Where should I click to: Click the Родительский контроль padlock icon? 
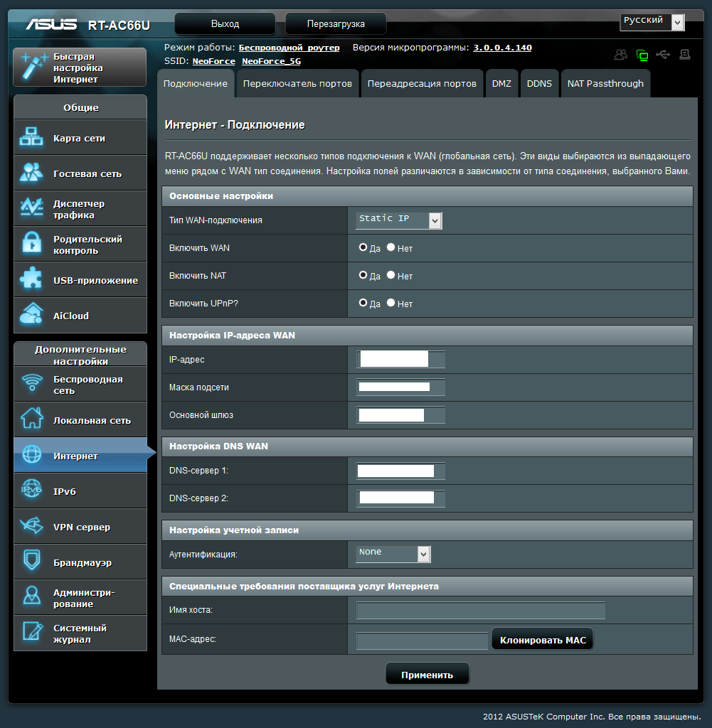pos(31,243)
